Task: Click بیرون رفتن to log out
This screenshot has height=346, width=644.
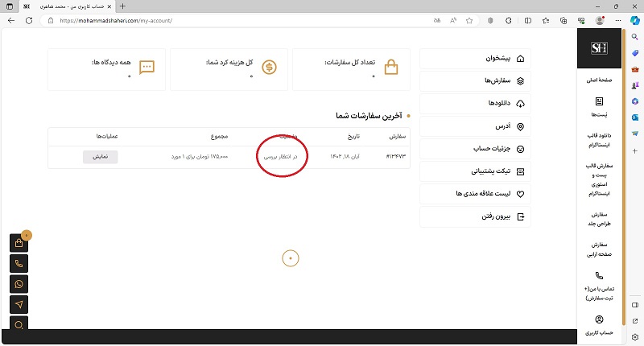Action: pos(476,216)
